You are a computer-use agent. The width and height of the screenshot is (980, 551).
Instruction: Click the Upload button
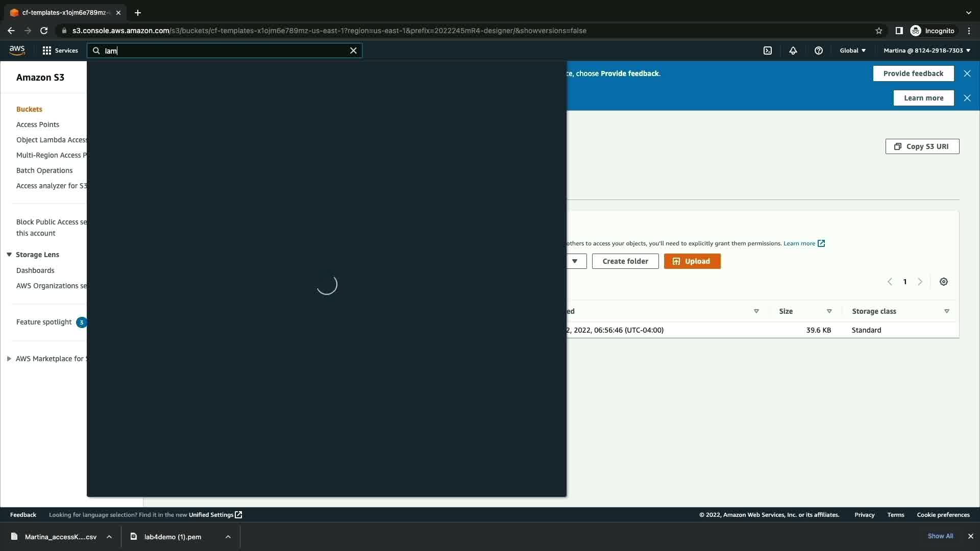pyautogui.click(x=692, y=261)
